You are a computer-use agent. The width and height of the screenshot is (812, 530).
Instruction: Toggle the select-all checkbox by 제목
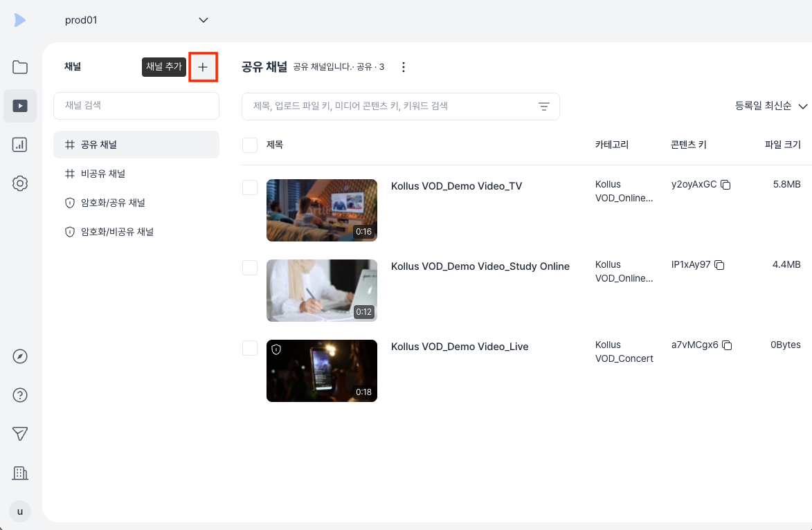(x=250, y=145)
